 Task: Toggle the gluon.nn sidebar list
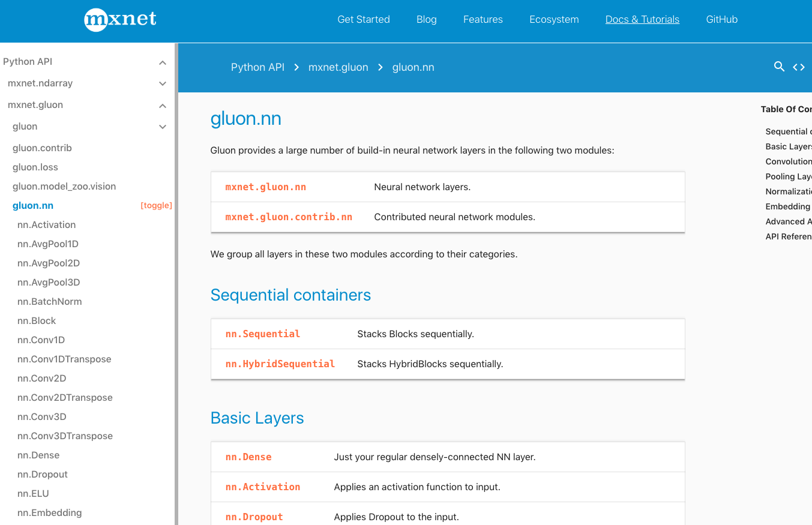coord(156,205)
